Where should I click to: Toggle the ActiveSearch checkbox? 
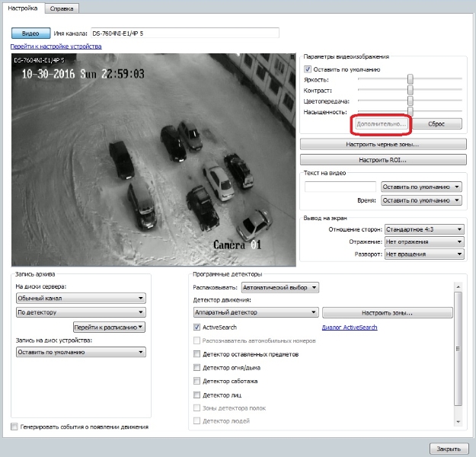[x=196, y=327]
